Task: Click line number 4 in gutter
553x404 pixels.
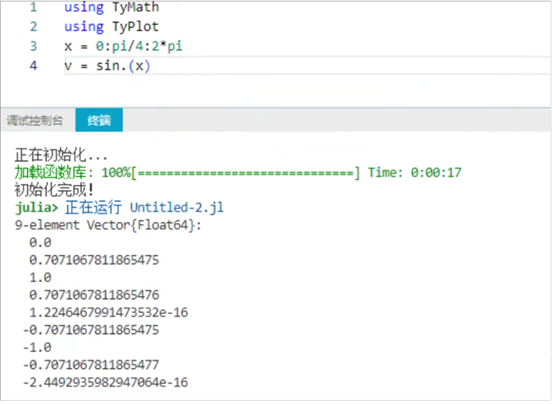Action: point(34,66)
